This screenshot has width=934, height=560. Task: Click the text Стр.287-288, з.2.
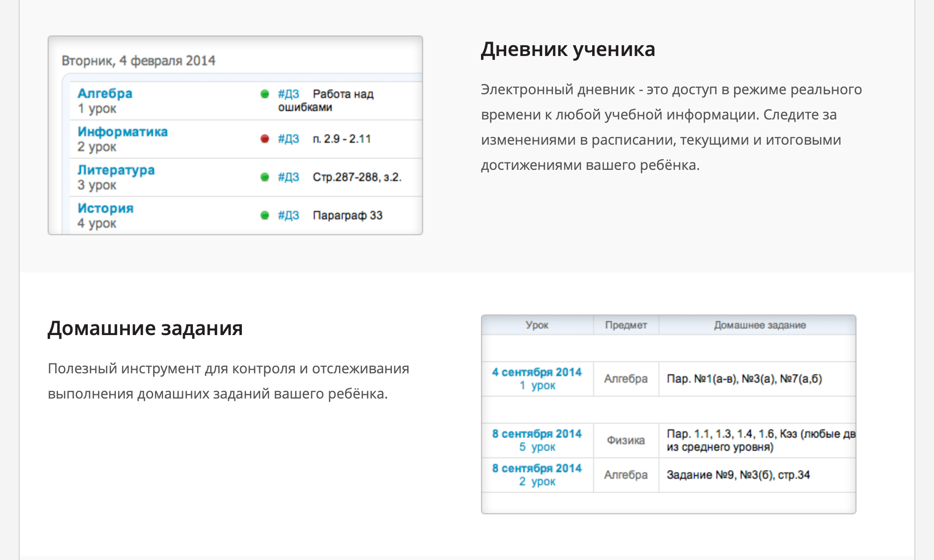click(x=357, y=177)
